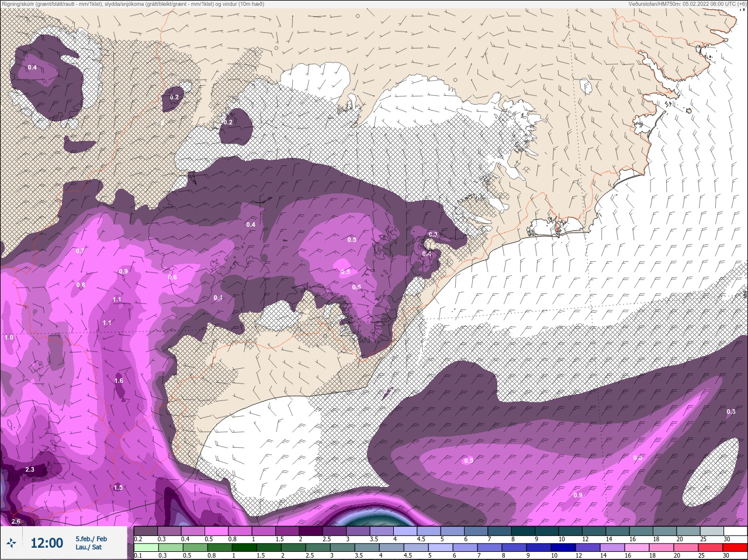Click the red legend swatch above the lower 30
The height and width of the screenshot is (560, 748).
point(735,547)
